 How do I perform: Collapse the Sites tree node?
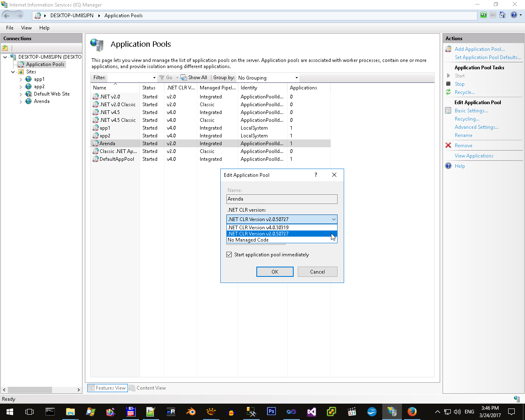click(x=13, y=72)
